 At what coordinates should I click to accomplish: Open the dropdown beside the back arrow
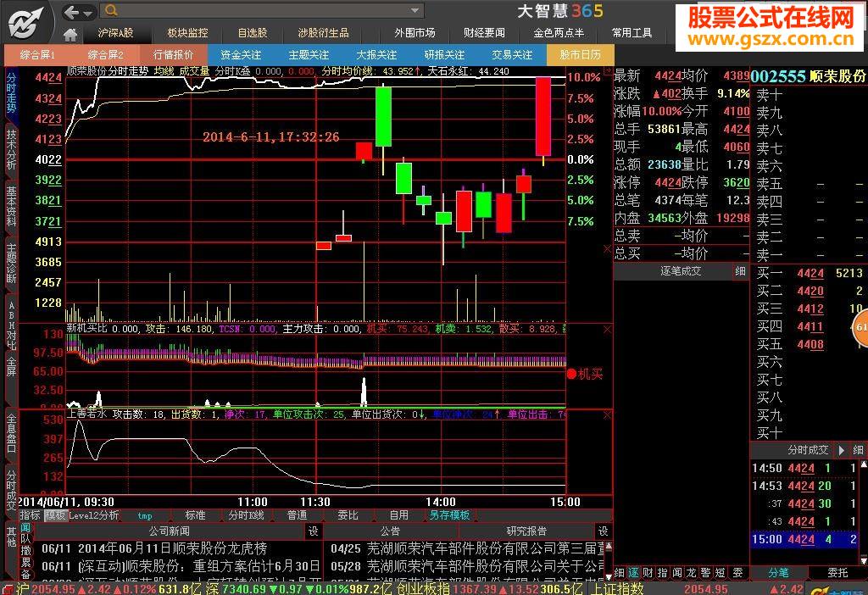87,12
